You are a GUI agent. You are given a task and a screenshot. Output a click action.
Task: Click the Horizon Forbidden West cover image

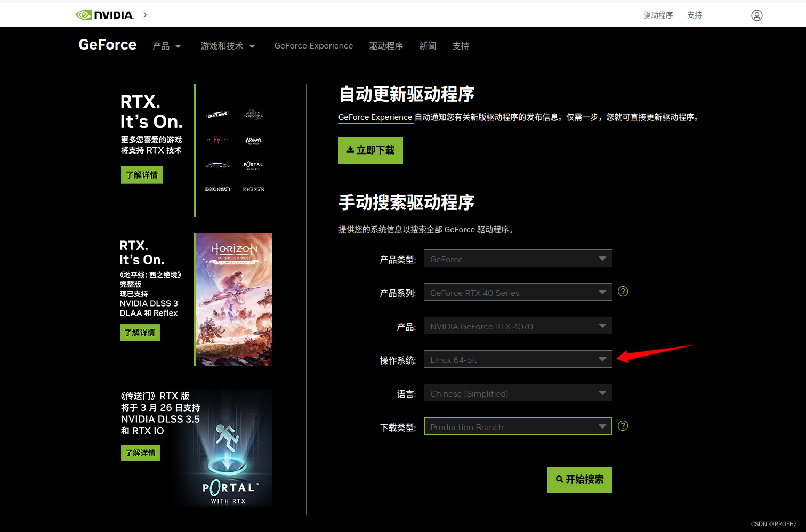coord(234,300)
